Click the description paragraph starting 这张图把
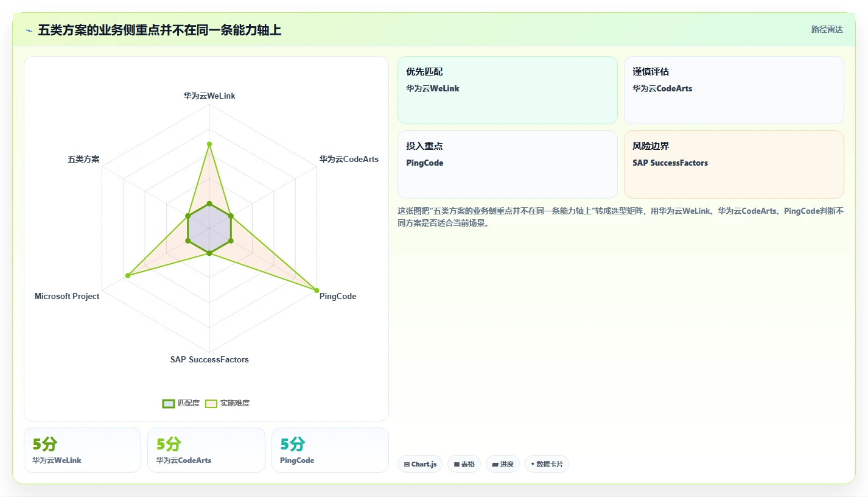 click(x=620, y=217)
